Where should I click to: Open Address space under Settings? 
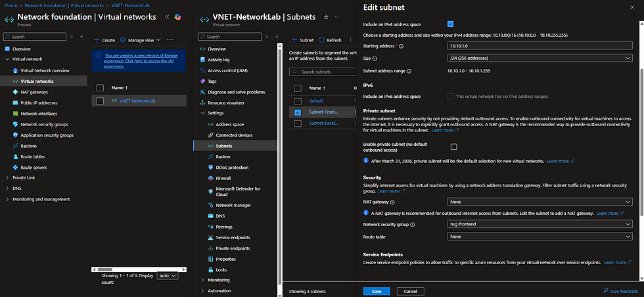[x=229, y=124]
